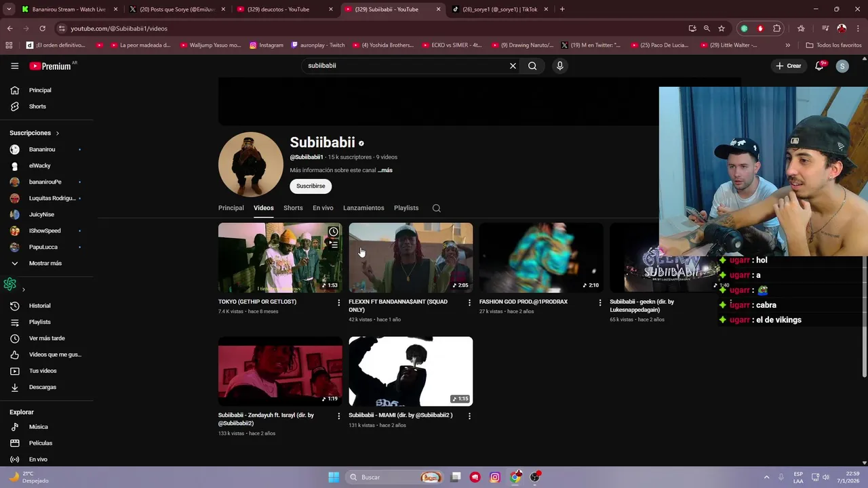The height and width of the screenshot is (488, 868).
Task: Switch to the Bananirou Stream browser tab
Action: 68,9
